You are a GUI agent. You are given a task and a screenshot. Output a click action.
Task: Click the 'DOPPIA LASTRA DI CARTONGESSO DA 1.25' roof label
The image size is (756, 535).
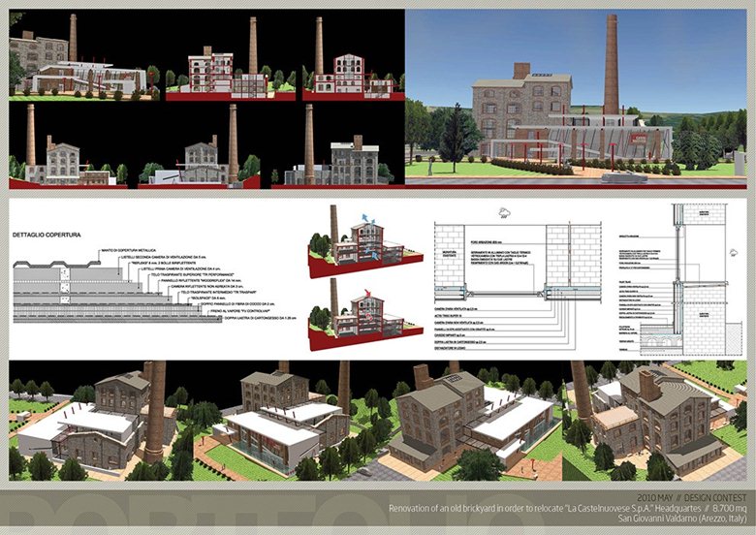tap(260, 318)
